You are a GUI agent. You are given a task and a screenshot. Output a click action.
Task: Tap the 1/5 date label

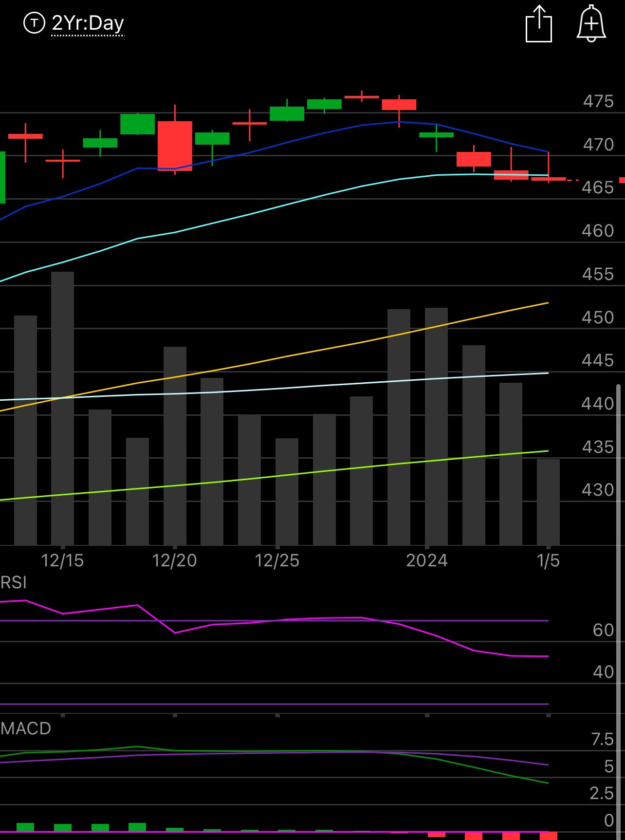point(548,560)
